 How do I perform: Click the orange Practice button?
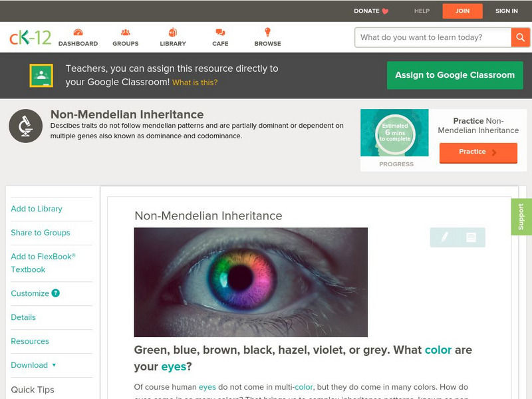pos(478,152)
